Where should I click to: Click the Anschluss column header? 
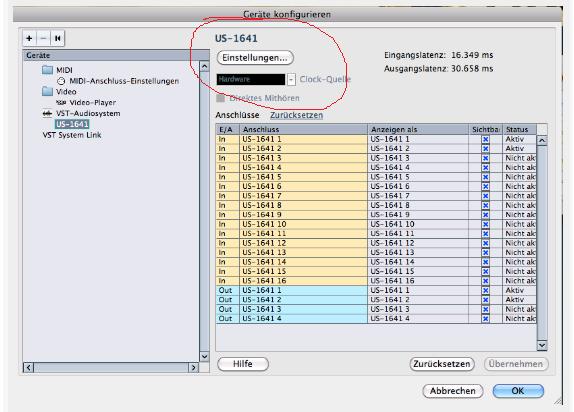pos(303,129)
